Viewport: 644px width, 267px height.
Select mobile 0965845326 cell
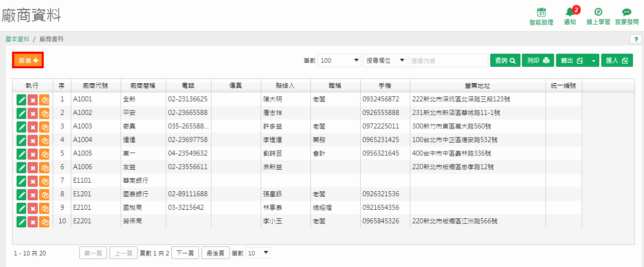pos(385,221)
